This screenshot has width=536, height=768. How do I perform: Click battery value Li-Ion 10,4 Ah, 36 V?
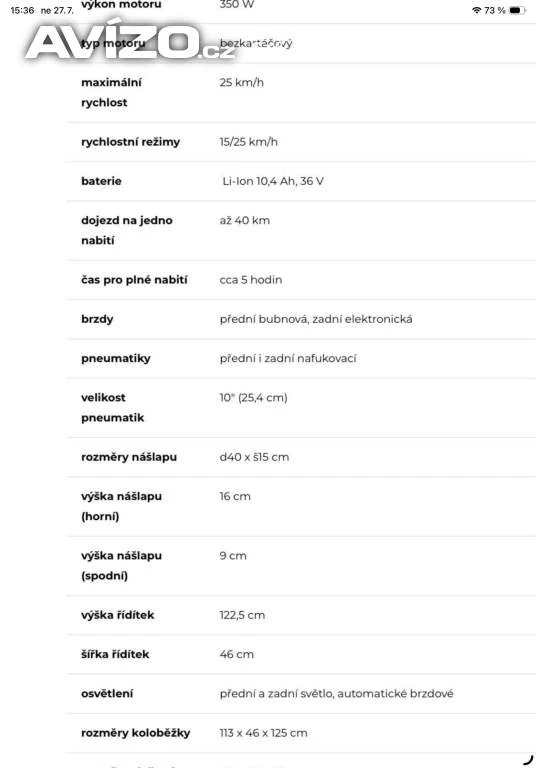point(273,181)
